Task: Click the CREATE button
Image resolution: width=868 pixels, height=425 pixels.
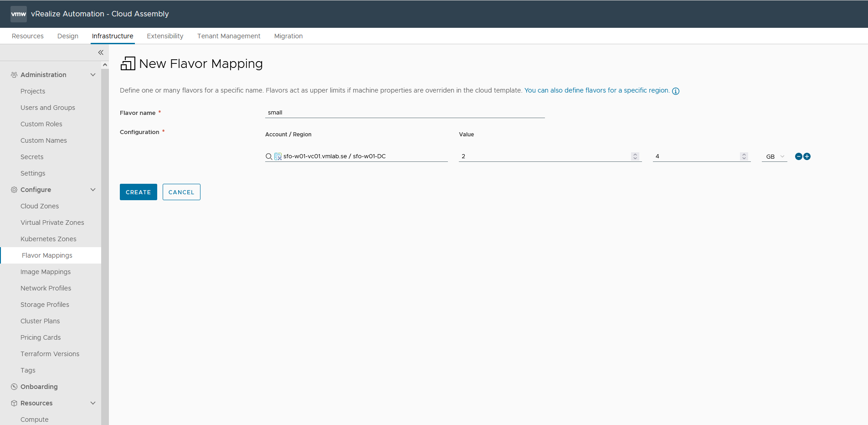Action: pos(139,192)
